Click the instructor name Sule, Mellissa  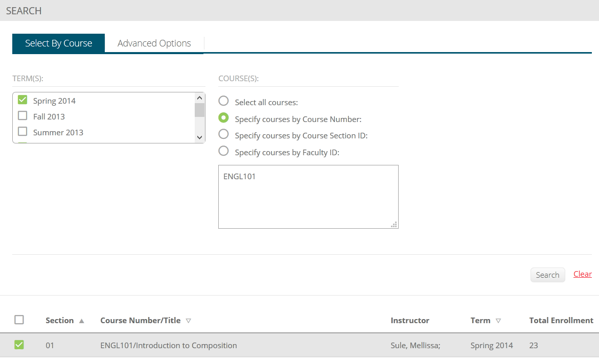pos(415,345)
